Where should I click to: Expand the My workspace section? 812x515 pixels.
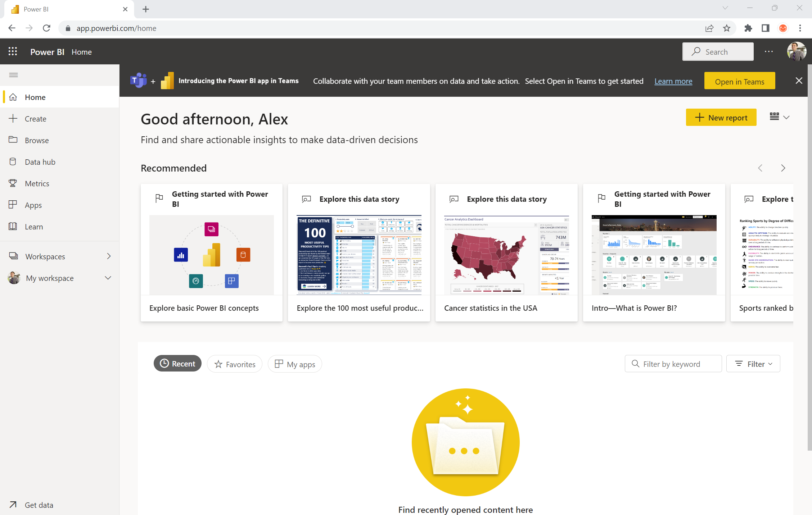[108, 278]
